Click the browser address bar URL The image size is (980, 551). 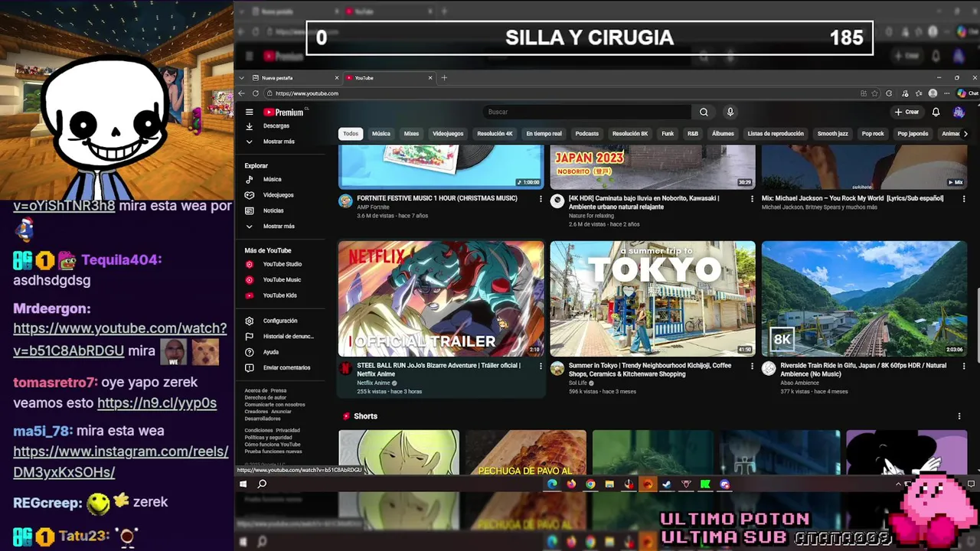coord(307,93)
